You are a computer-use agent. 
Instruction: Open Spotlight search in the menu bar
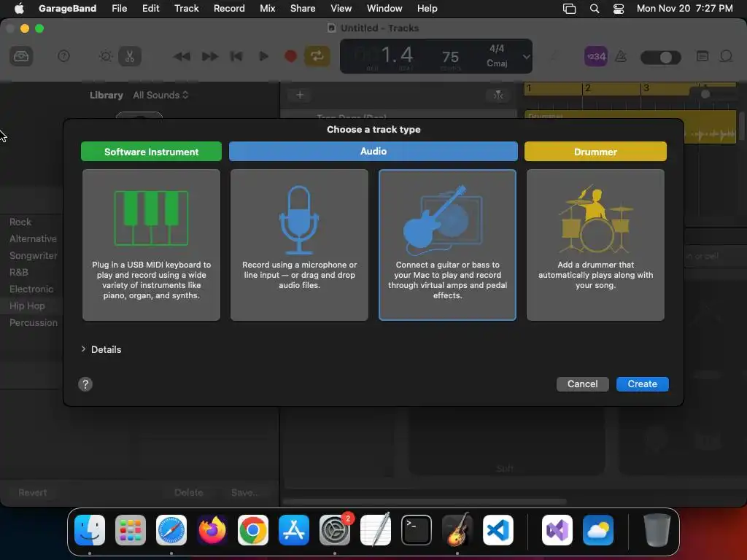595,9
